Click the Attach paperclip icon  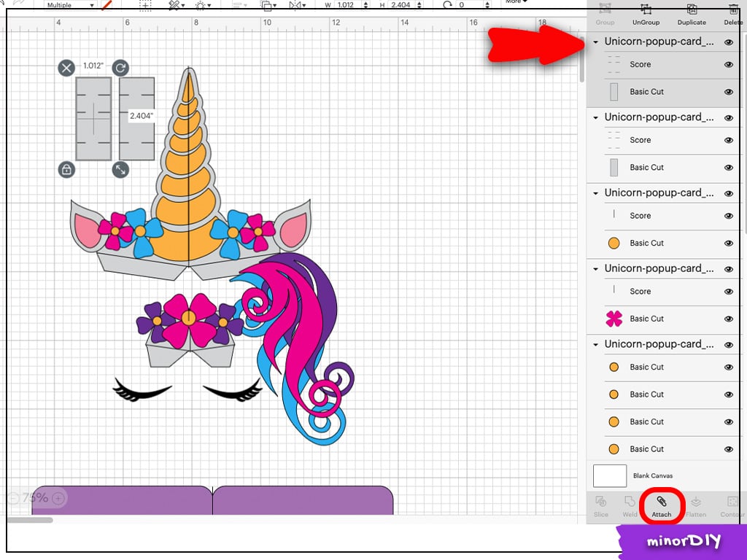pyautogui.click(x=661, y=502)
